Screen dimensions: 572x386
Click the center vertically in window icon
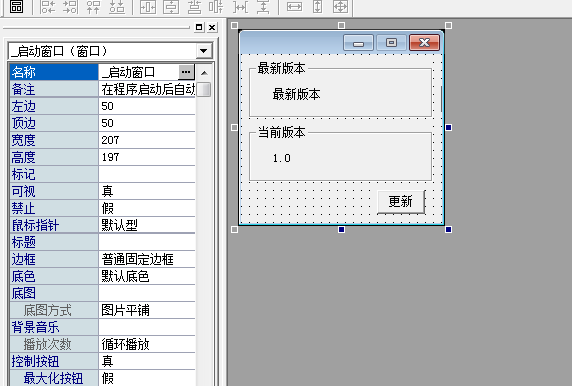coord(171,7)
